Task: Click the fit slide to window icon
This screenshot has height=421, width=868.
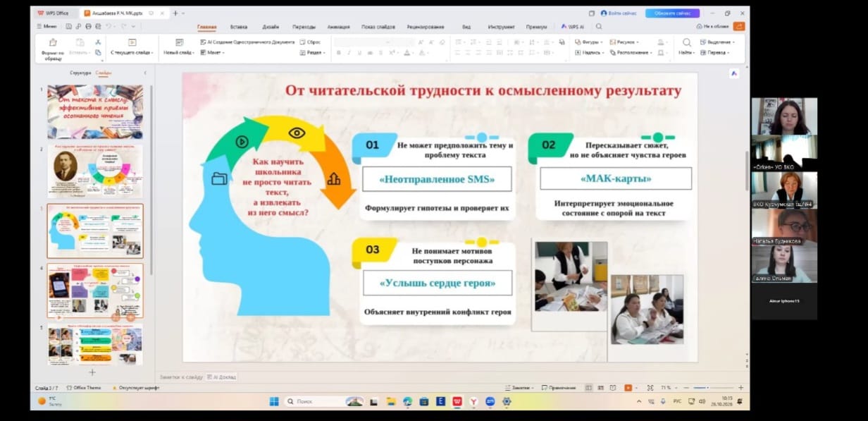Action: (x=649, y=388)
